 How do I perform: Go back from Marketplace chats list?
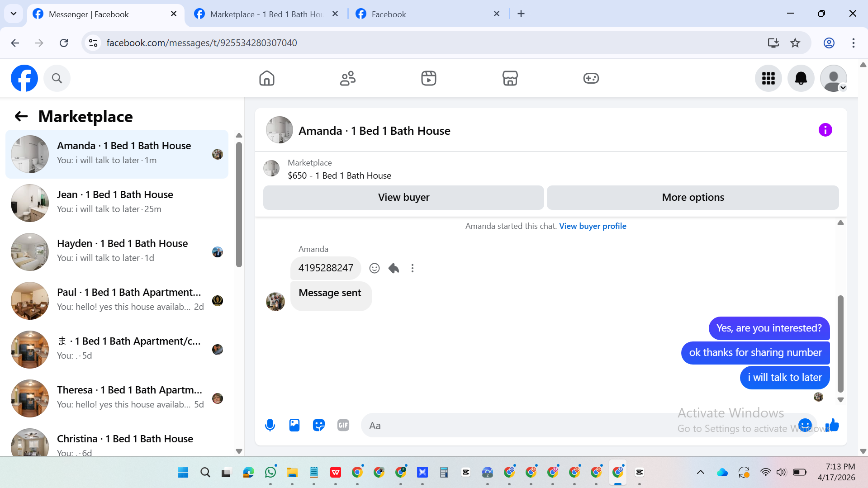pos(21,117)
